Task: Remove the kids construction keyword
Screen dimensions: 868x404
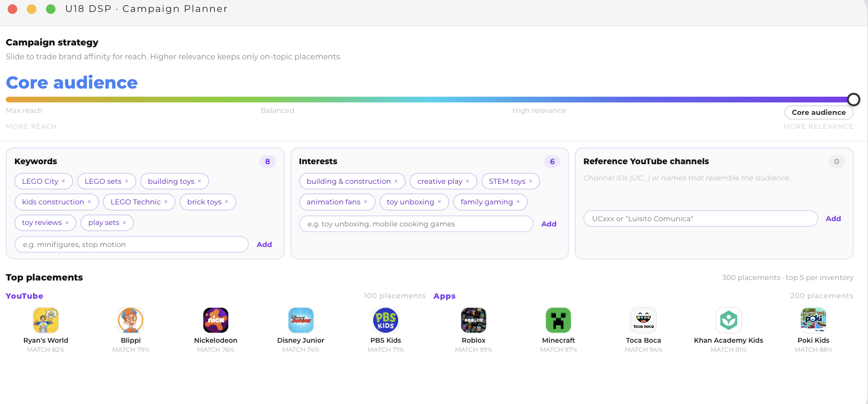Action: (89, 202)
